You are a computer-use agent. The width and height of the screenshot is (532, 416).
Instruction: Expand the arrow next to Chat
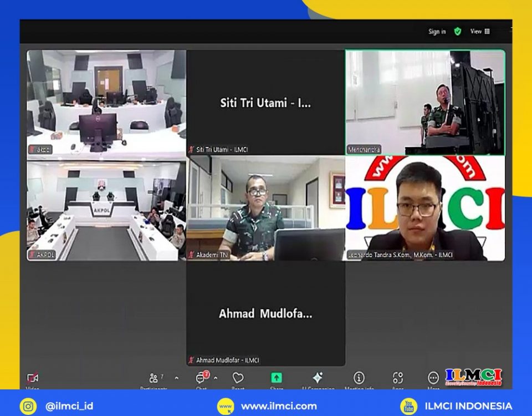tap(216, 378)
